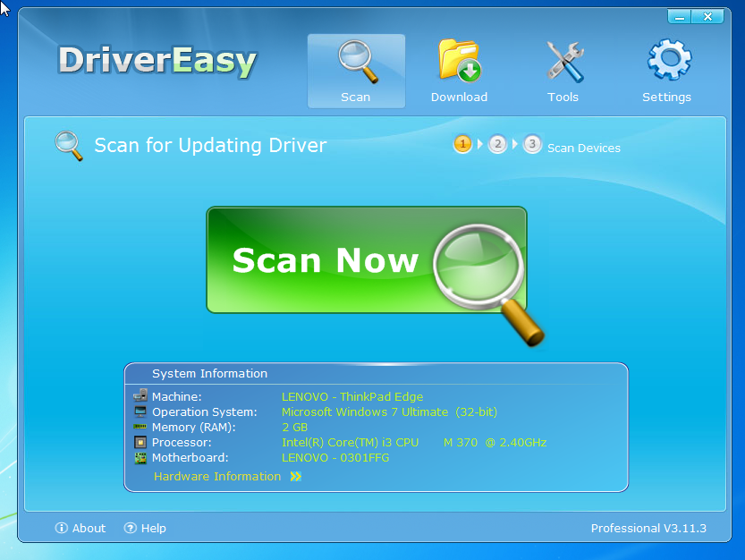Click the magnifier icon beside Scan for Updating Driver
Image resolution: width=745 pixels, height=560 pixels.
coord(69,146)
